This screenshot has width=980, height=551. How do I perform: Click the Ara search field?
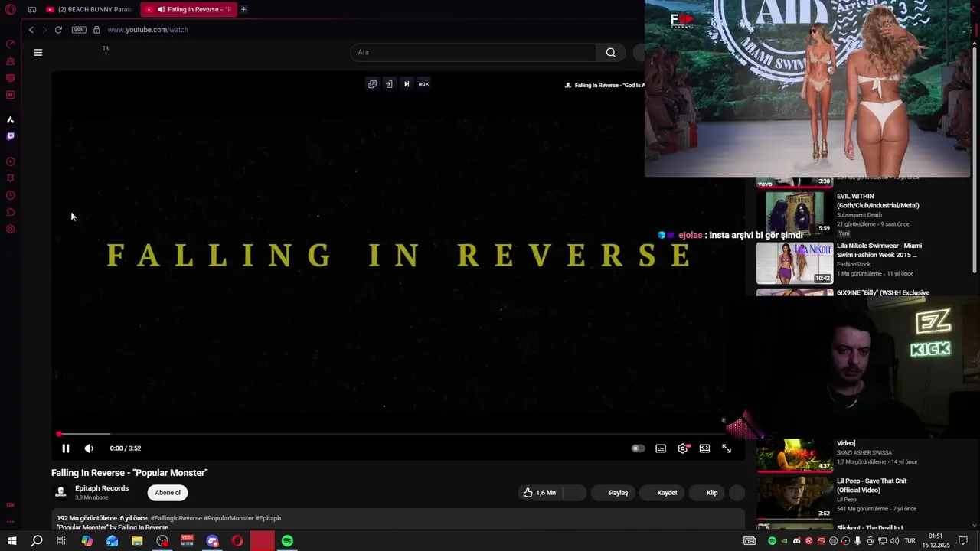coord(473,52)
